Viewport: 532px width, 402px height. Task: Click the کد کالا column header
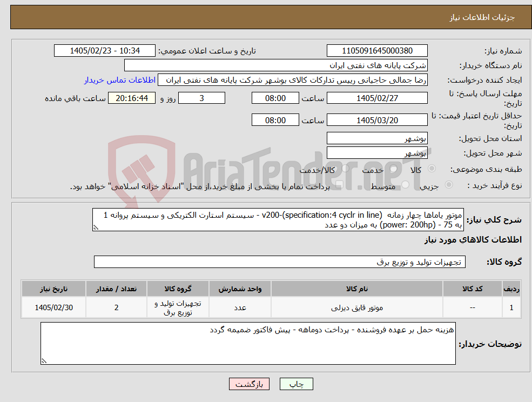(x=473, y=289)
